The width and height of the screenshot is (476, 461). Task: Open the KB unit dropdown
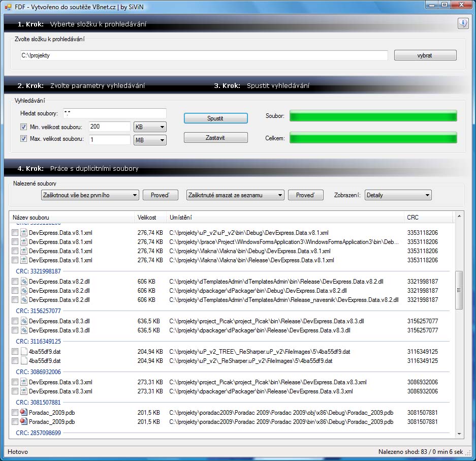coord(150,127)
